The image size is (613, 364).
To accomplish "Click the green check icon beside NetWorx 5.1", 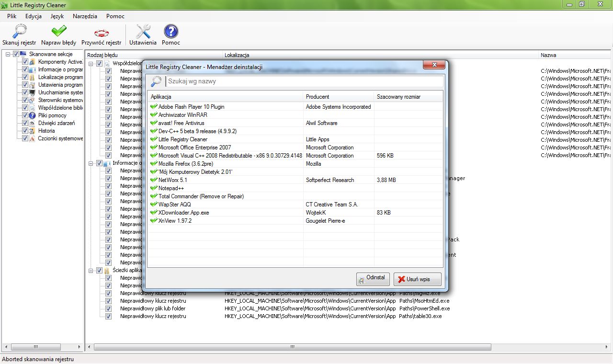I will pyautogui.click(x=154, y=180).
